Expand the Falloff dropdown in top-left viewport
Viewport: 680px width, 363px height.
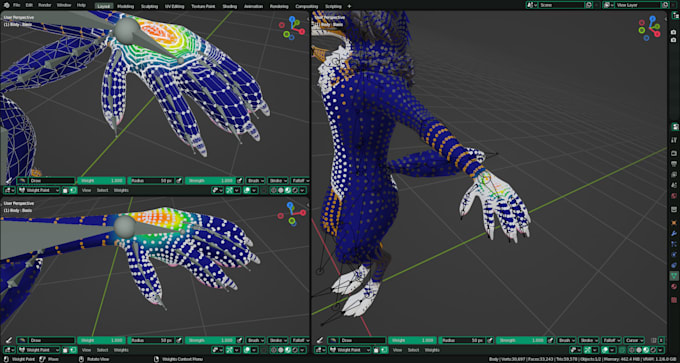point(300,180)
